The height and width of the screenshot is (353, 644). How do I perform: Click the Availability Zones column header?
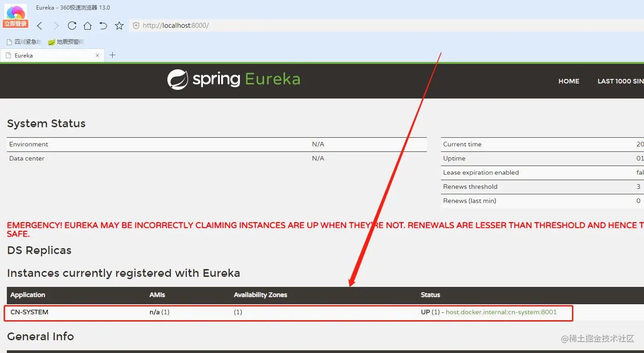coord(260,295)
